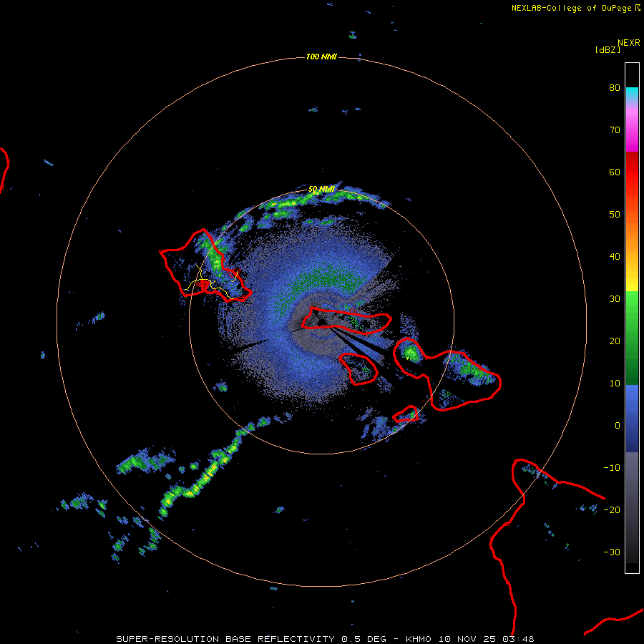
Task: Click the "[dBZ]" units label
Action: click(x=608, y=50)
